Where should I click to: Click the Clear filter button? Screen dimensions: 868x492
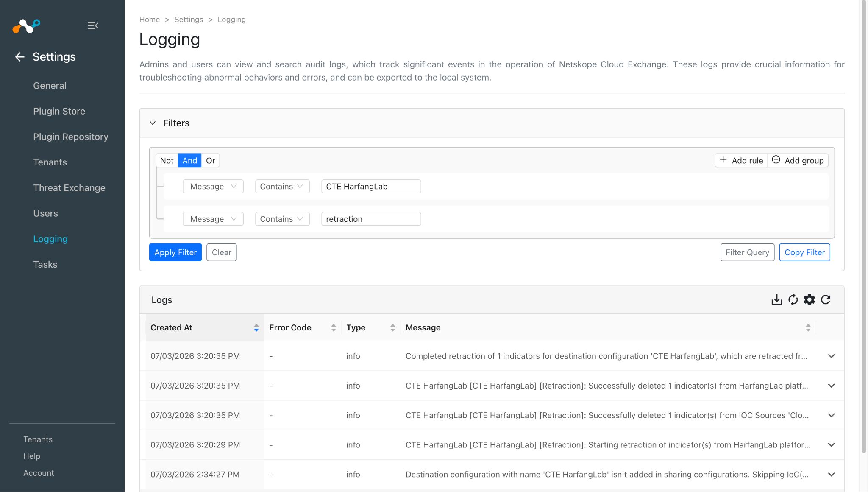221,252
